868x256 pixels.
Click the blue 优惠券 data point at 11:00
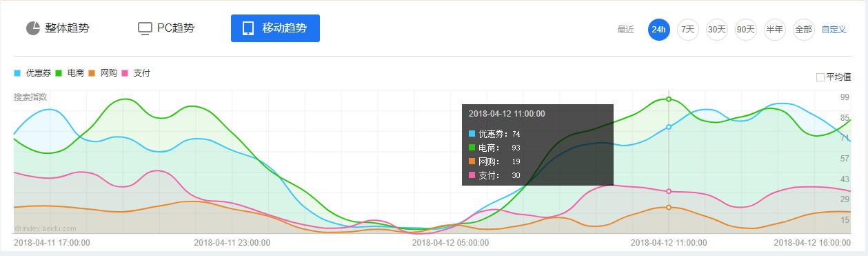pos(669,127)
